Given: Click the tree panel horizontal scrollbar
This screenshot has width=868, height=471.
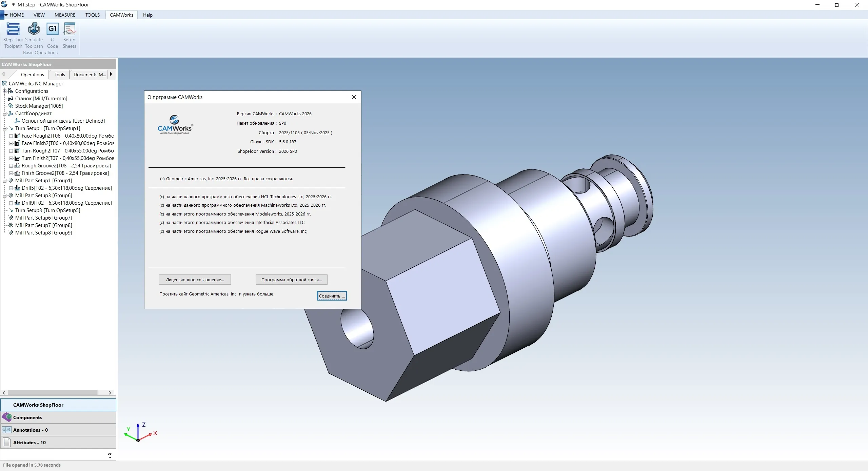Looking at the screenshot, I should 53,392.
